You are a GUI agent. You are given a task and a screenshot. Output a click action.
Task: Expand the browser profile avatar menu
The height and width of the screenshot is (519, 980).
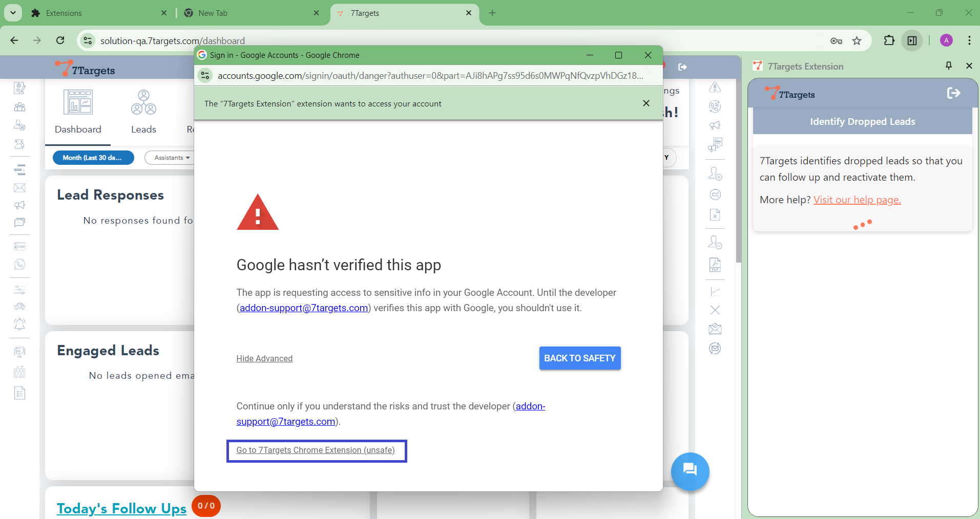pyautogui.click(x=946, y=40)
